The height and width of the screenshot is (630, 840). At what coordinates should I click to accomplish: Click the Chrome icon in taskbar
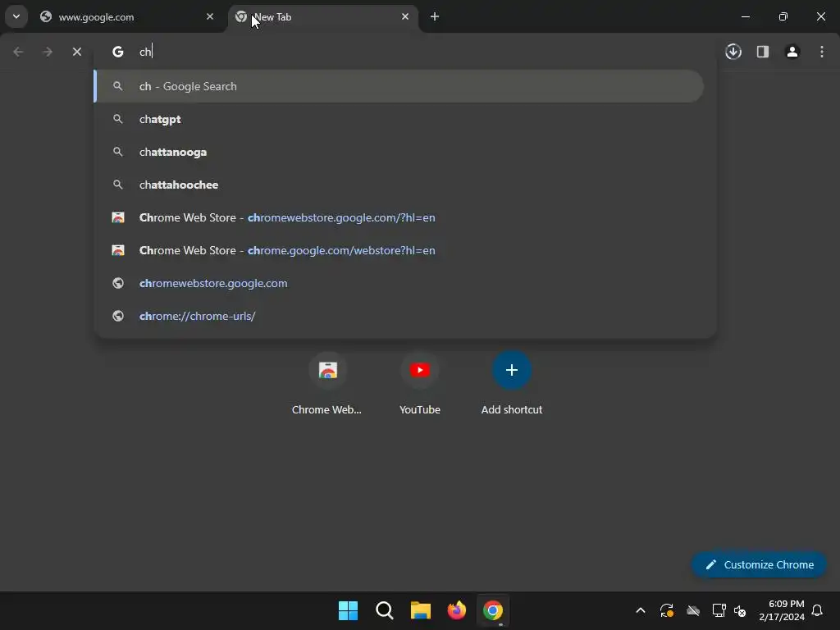493,610
